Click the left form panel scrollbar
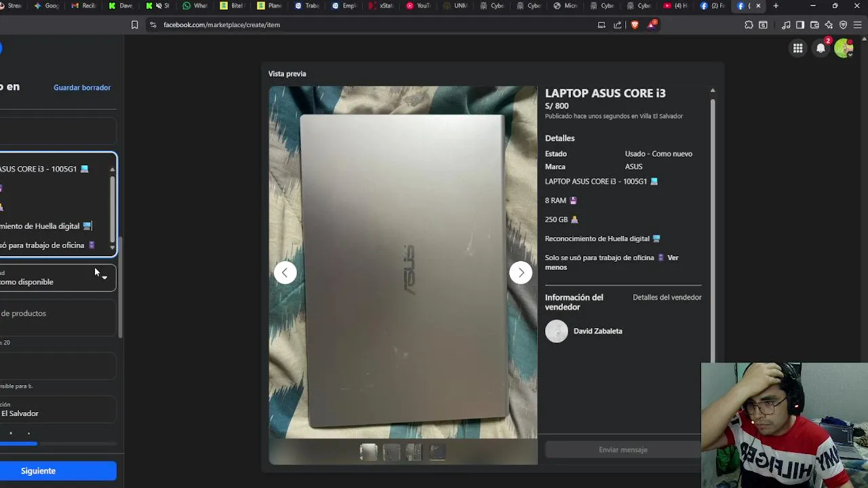The height and width of the screenshot is (488, 868). (x=121, y=287)
